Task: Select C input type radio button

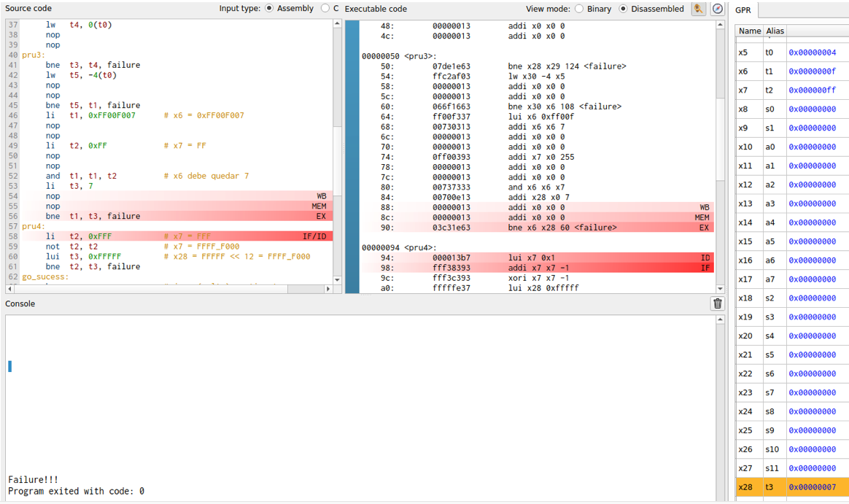Action: click(325, 9)
